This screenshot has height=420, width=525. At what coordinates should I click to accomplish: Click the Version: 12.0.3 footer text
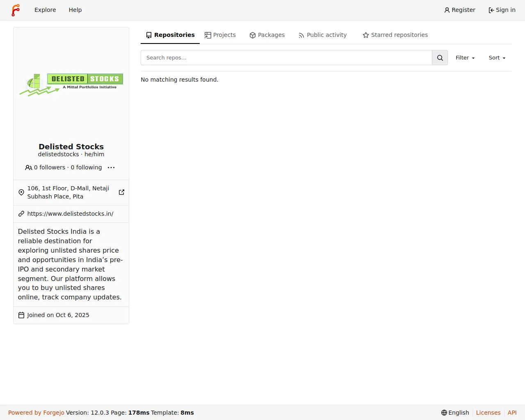(x=87, y=413)
